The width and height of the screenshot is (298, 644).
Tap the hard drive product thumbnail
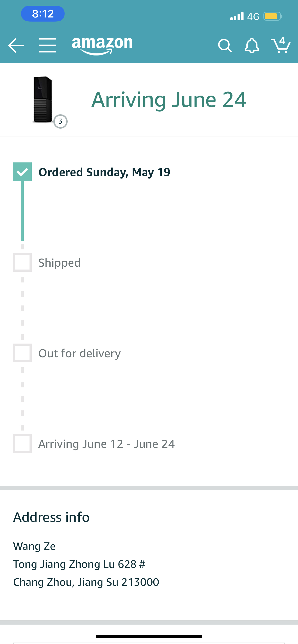42,99
